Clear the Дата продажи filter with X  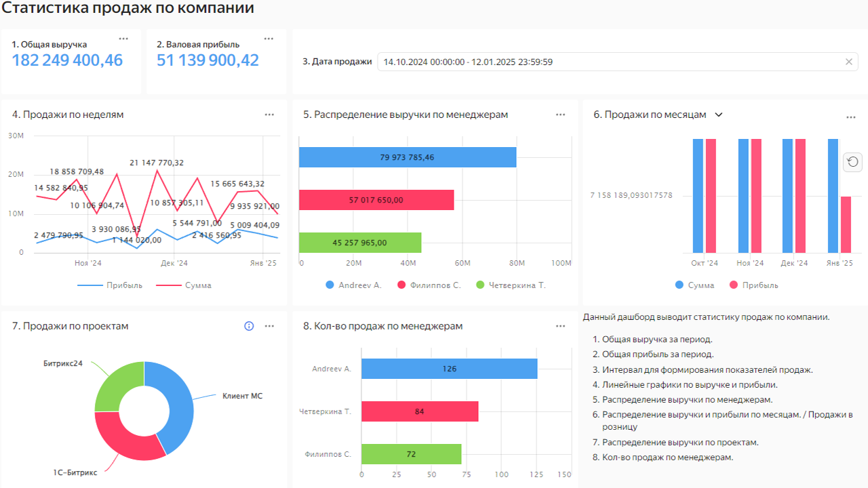tap(848, 62)
